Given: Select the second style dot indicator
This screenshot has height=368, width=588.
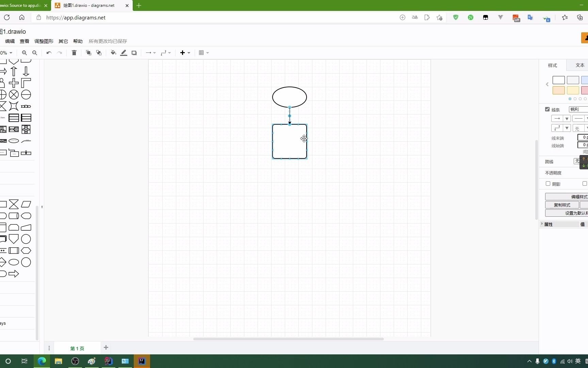Looking at the screenshot, I should [575, 99].
